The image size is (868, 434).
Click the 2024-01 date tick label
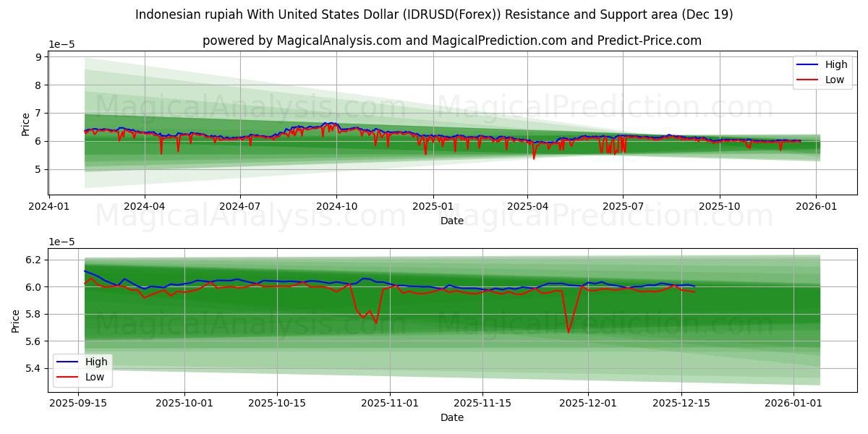(50, 205)
